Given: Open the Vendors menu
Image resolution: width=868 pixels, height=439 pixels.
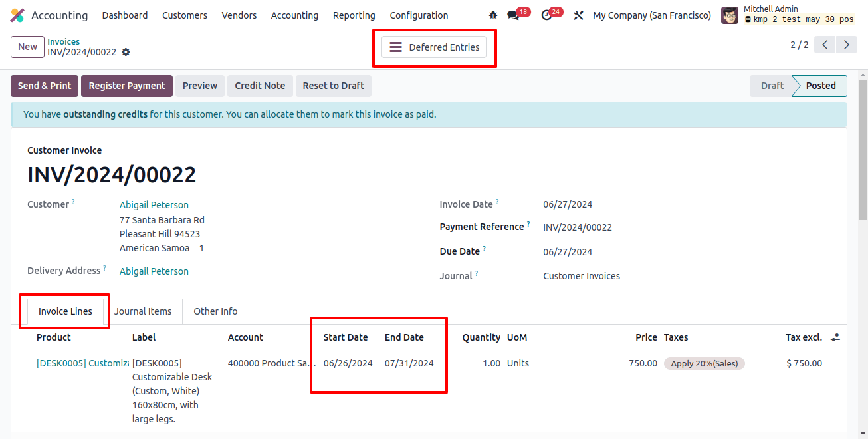Looking at the screenshot, I should point(239,15).
